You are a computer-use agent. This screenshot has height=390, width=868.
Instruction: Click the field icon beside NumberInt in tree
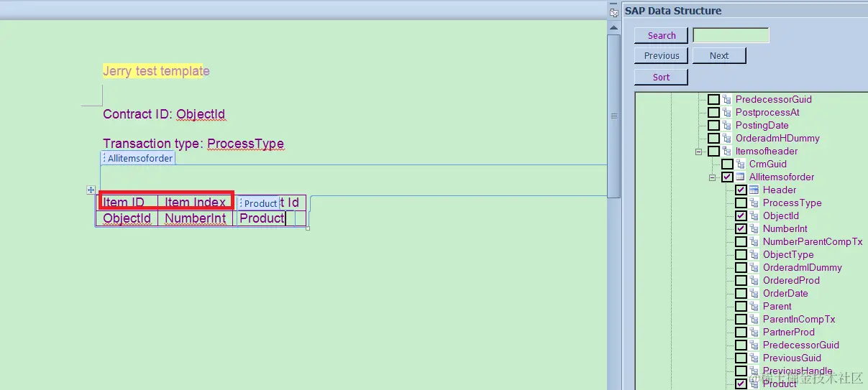[x=754, y=228]
